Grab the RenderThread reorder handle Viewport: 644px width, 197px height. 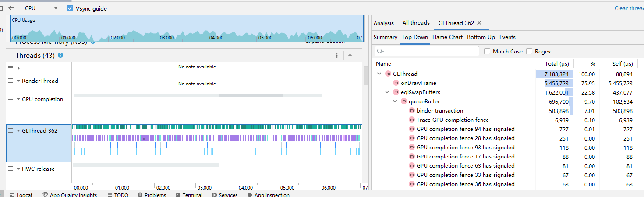[x=11, y=81]
